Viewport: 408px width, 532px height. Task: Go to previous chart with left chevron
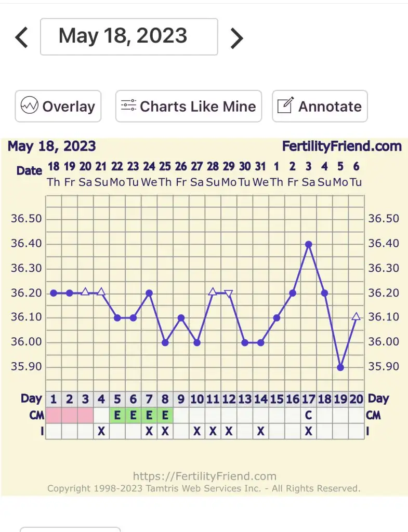pos(22,37)
